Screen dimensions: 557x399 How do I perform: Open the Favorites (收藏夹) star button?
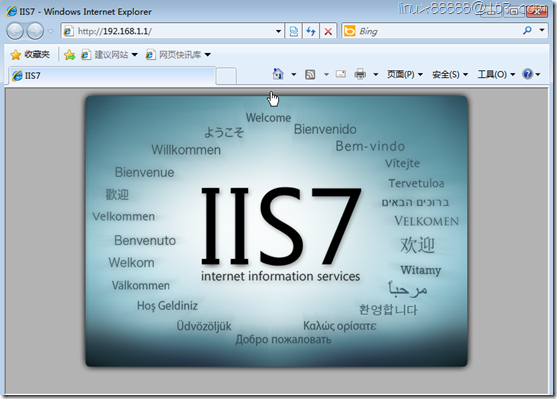tap(30, 54)
